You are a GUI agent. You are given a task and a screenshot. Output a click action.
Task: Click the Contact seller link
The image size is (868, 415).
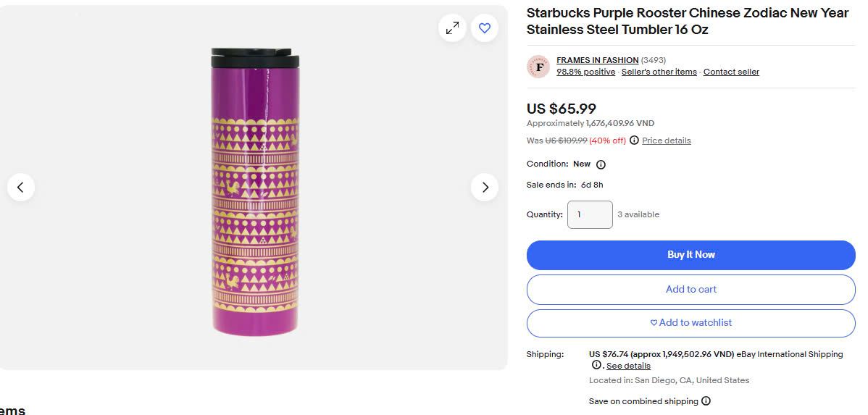[x=731, y=72]
